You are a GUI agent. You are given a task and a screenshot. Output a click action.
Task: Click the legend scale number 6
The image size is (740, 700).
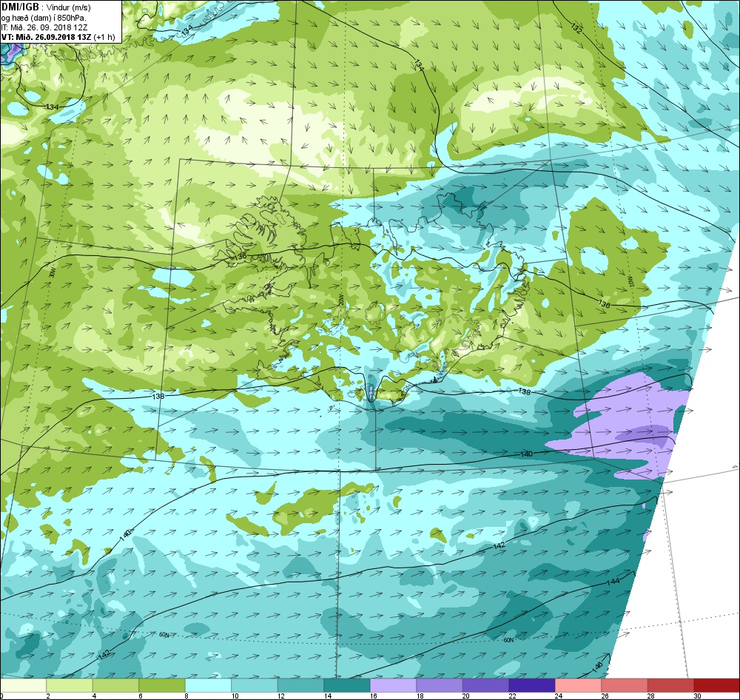141,696
